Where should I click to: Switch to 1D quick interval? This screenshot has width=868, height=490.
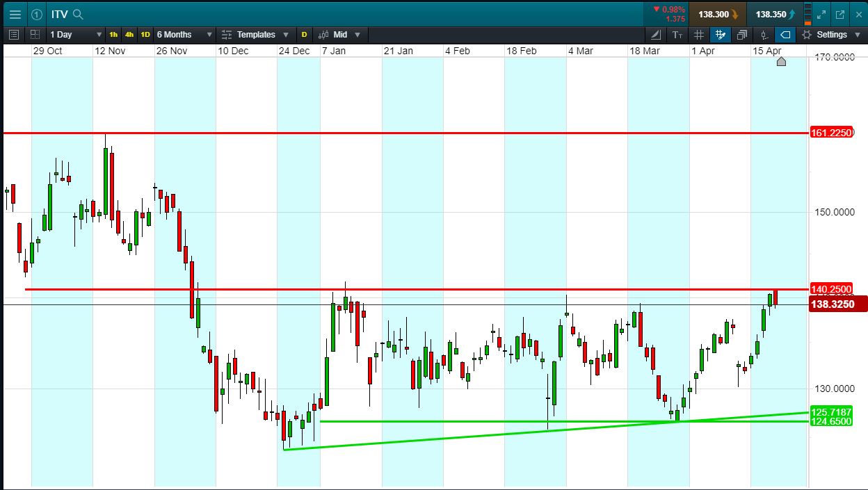[145, 34]
